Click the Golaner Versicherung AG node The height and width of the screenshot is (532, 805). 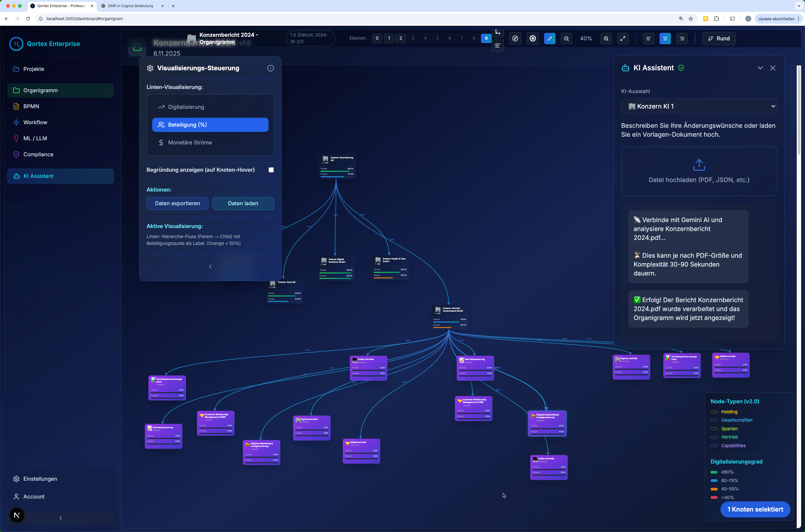coord(337,166)
